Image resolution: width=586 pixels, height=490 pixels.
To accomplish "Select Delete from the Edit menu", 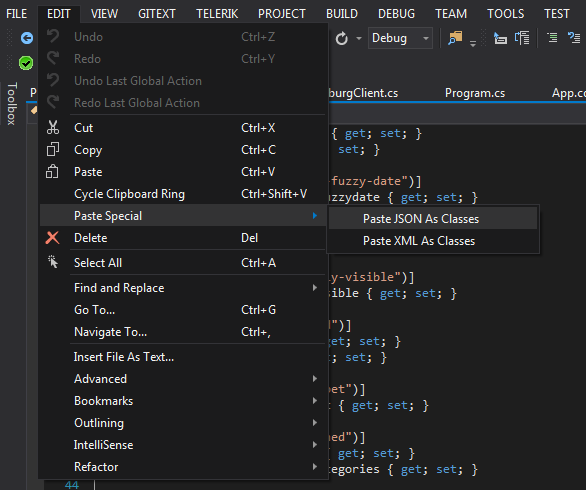I will coord(183,238).
